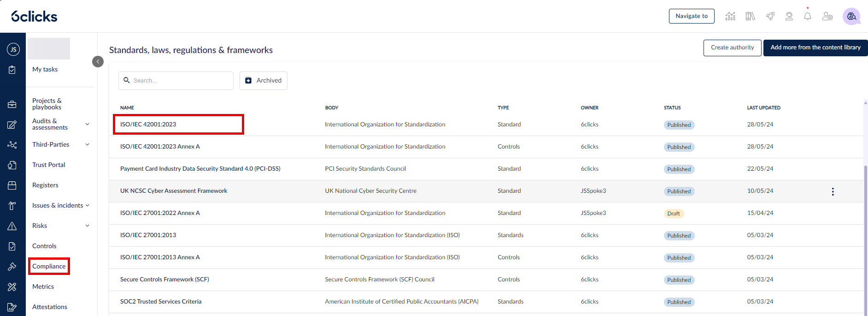868x316 pixels.
Task: Sort by STATUS column header
Action: pos(672,107)
